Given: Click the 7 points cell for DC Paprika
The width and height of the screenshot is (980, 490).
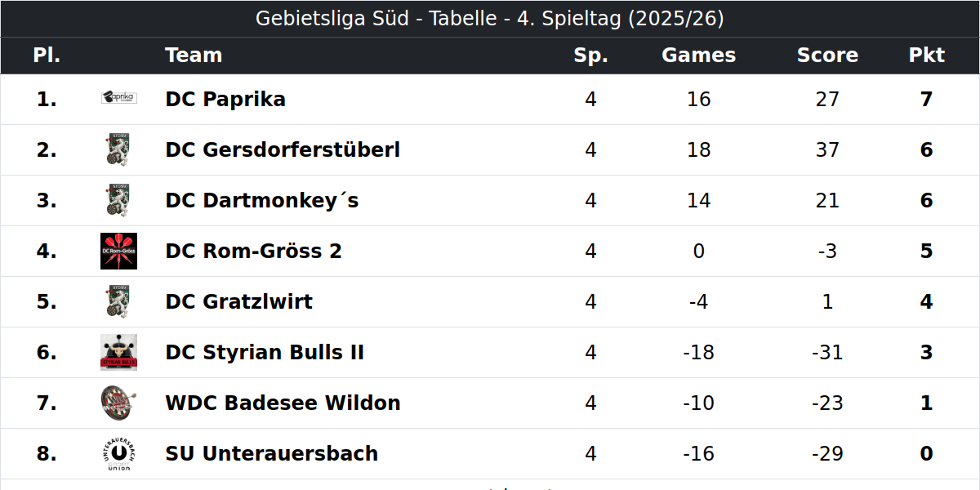Looking at the screenshot, I should pos(926,100).
